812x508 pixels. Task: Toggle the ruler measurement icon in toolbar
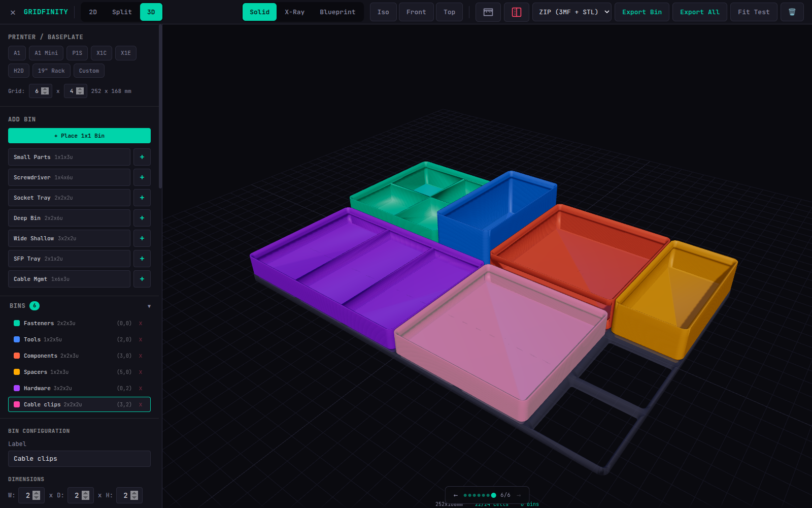click(x=488, y=12)
